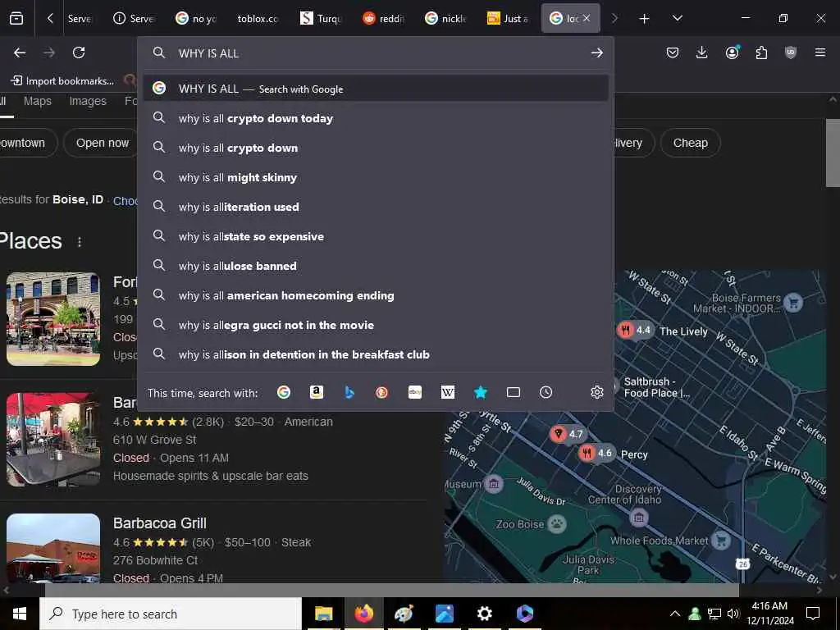Click the go arrow in address bar
Image resolution: width=840 pixels, height=630 pixels.
(x=597, y=53)
